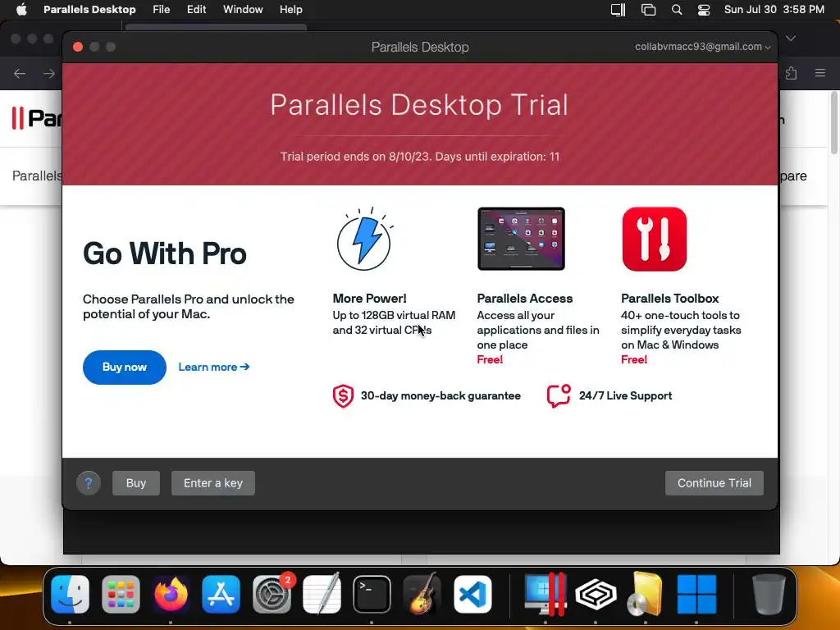Viewport: 840px width, 630px height.
Task: Click the date and time in menu bar
Action: 774,10
